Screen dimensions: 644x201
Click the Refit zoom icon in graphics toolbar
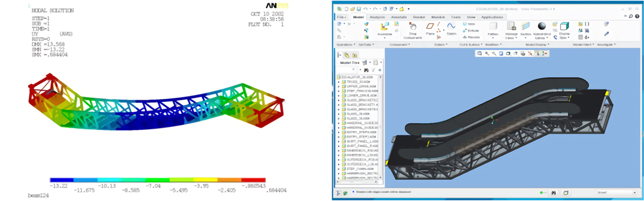point(479,53)
